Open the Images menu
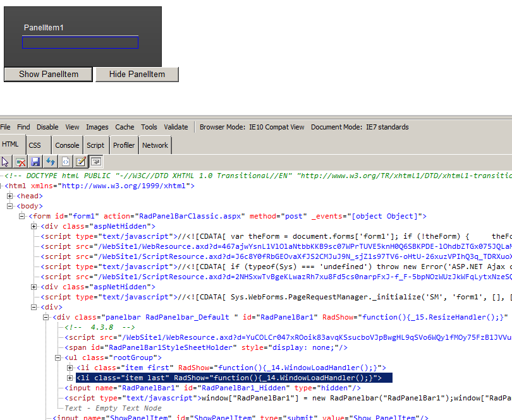The height and width of the screenshot is (420, 512). [97, 127]
